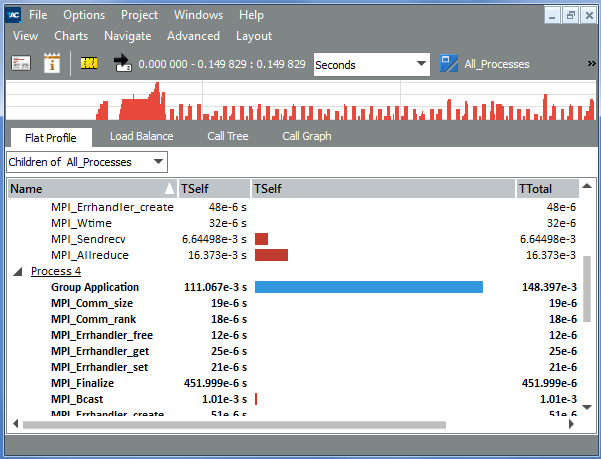The width and height of the screenshot is (601, 459).
Task: Expand toolbar overflow chevron
Action: pyautogui.click(x=591, y=64)
